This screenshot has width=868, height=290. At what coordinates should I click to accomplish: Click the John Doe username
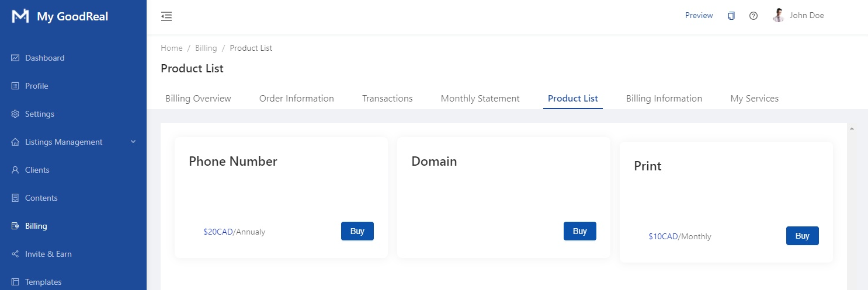tap(807, 16)
